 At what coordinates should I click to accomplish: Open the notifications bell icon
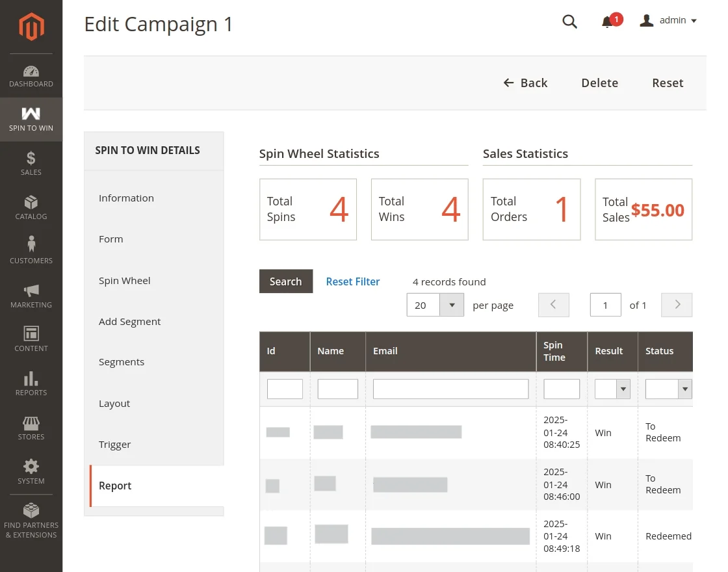[607, 22]
